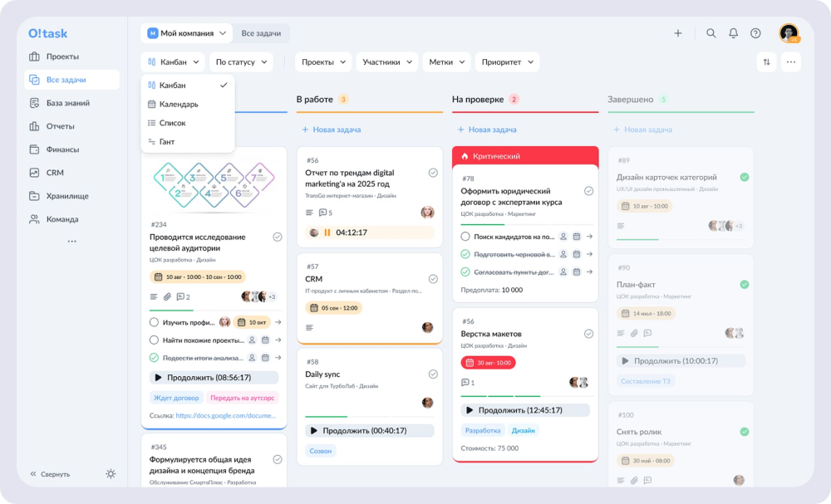Open user avatar profile picture
This screenshot has width=831, height=504.
[789, 33]
